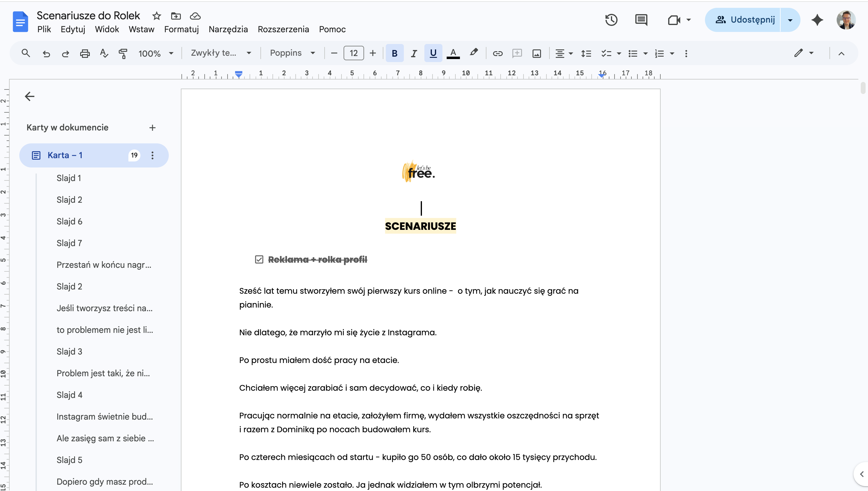The width and height of the screenshot is (868, 491).
Task: Open the Formatuj menu
Action: 181,29
